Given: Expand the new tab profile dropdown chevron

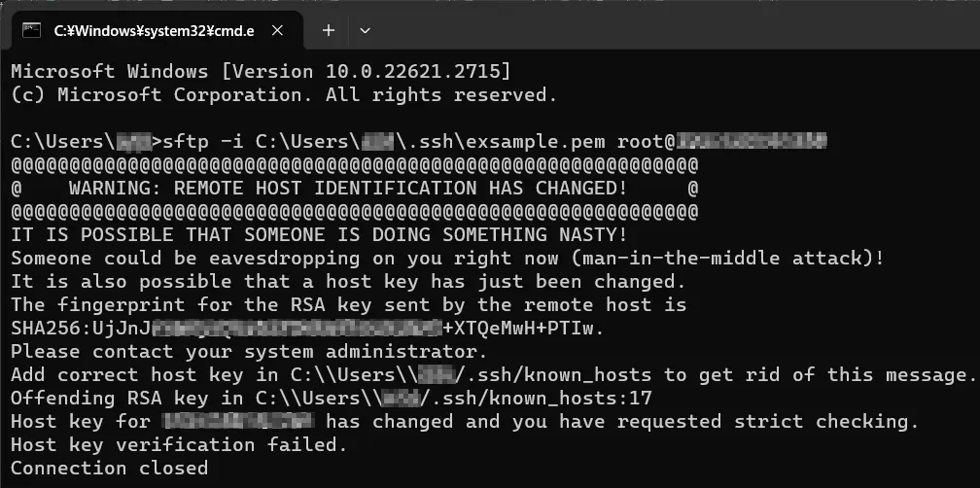Looking at the screenshot, I should [365, 30].
